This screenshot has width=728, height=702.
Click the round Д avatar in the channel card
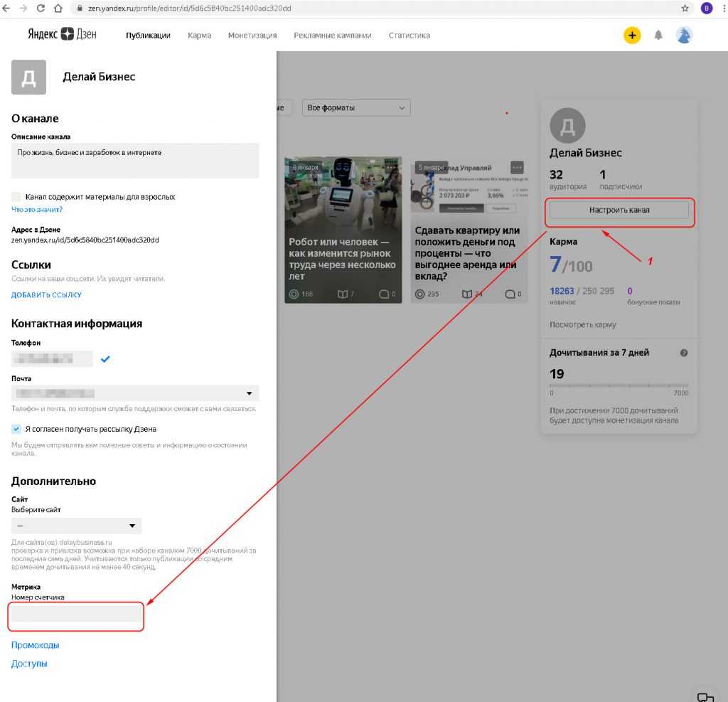click(567, 125)
